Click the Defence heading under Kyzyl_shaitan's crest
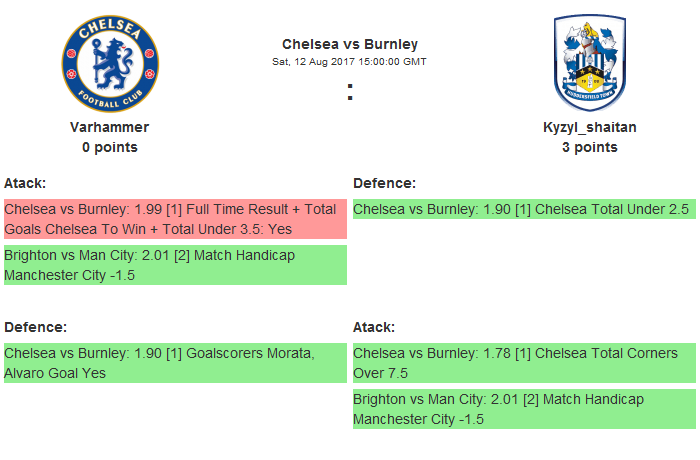The width and height of the screenshot is (700, 460). 385,183
